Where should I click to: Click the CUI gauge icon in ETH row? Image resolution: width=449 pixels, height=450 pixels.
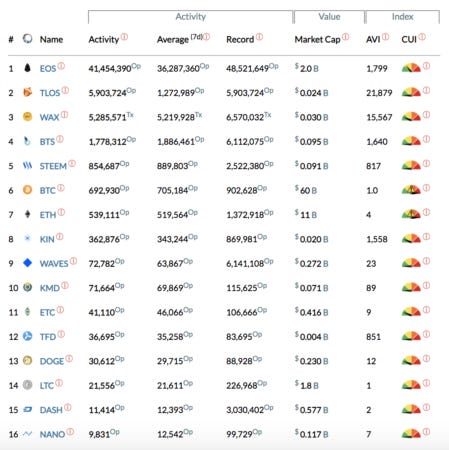pyautogui.click(x=411, y=214)
